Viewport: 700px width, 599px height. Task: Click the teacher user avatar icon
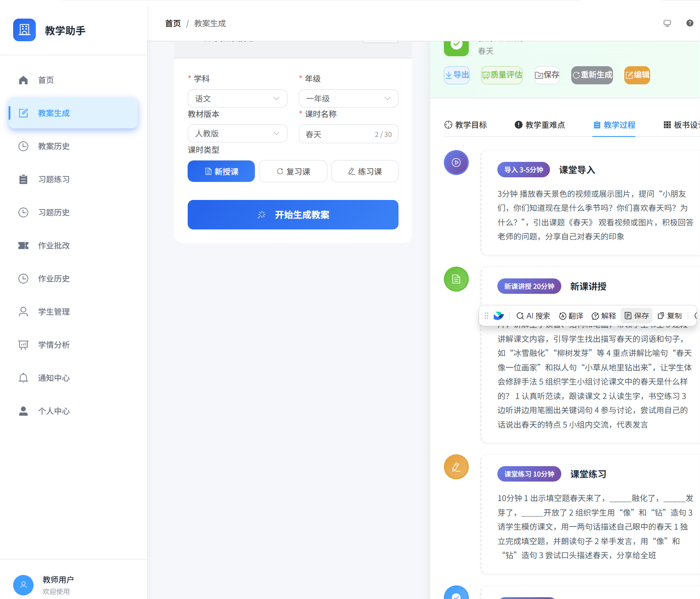[24, 585]
